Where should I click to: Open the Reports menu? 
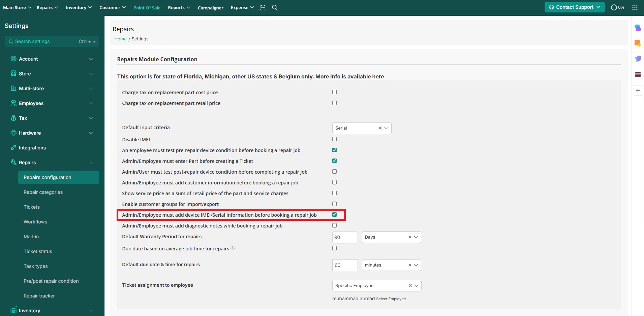tap(179, 8)
